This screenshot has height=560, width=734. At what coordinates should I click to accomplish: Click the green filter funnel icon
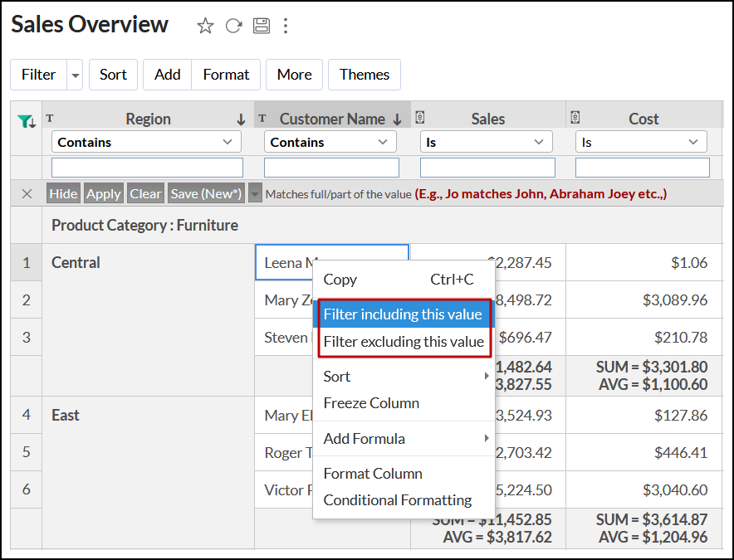pos(27,121)
